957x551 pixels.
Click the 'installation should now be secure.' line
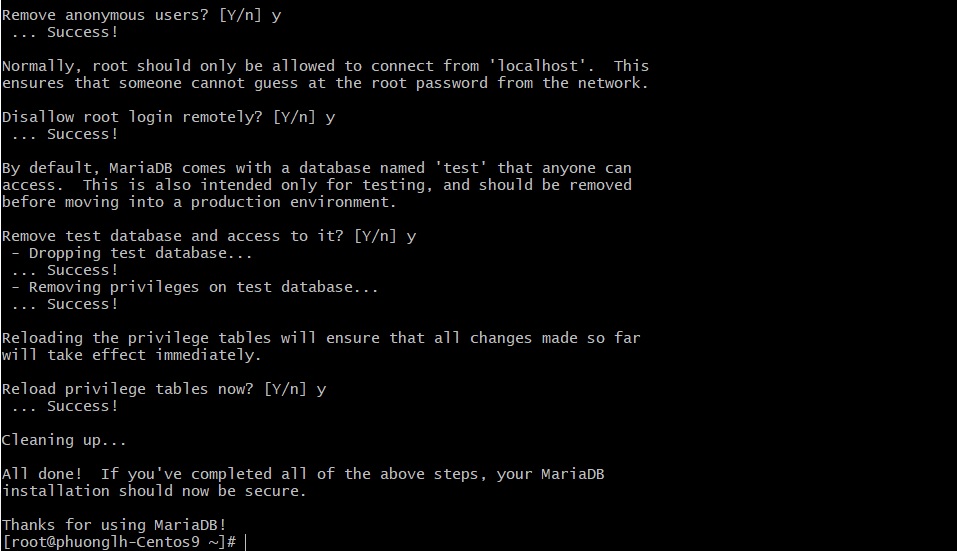tap(154, 491)
